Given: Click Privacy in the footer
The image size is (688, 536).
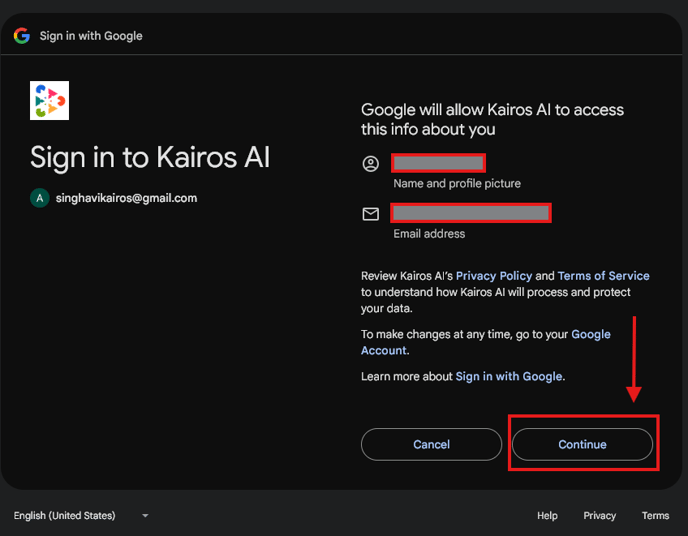Looking at the screenshot, I should click(x=600, y=516).
